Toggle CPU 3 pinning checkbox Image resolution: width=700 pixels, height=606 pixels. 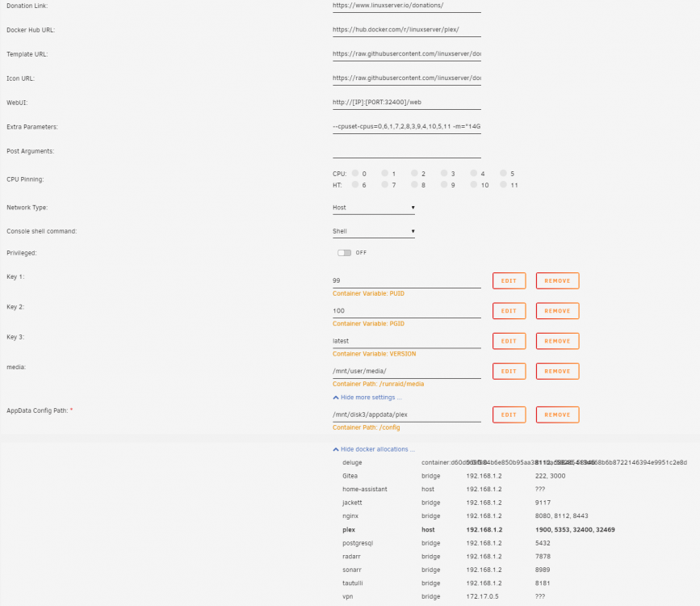pos(444,173)
